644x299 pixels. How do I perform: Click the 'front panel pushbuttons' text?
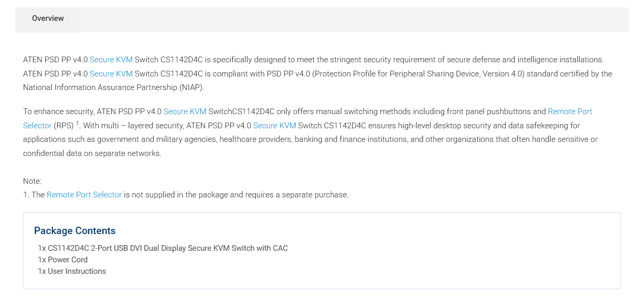(x=489, y=112)
